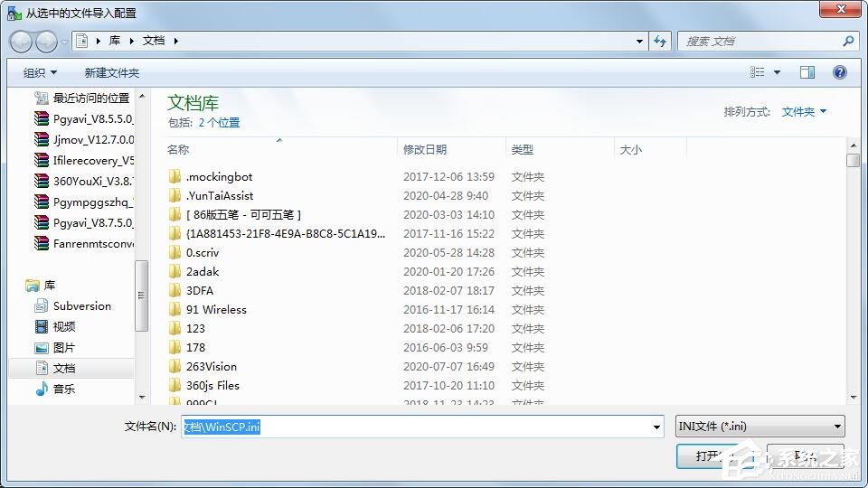This screenshot has width=868, height=488.
Task: Click the help question mark icon
Action: (x=839, y=72)
